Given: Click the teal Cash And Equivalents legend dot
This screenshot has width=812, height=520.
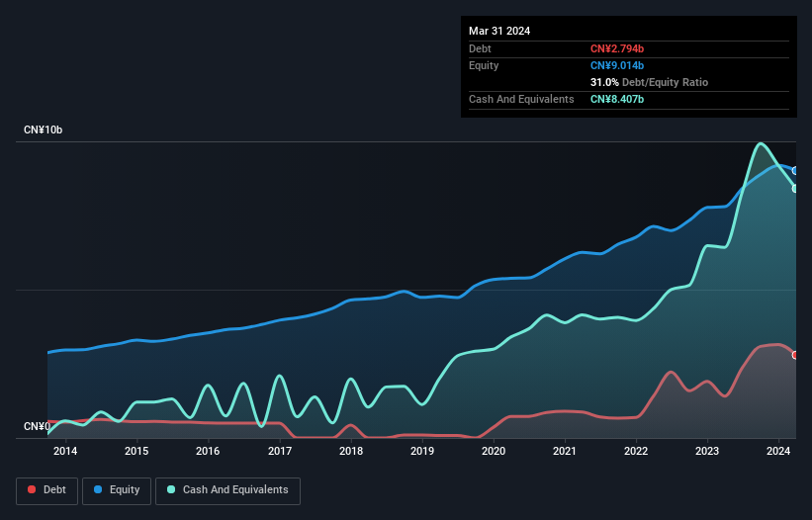Looking at the screenshot, I should (171, 489).
